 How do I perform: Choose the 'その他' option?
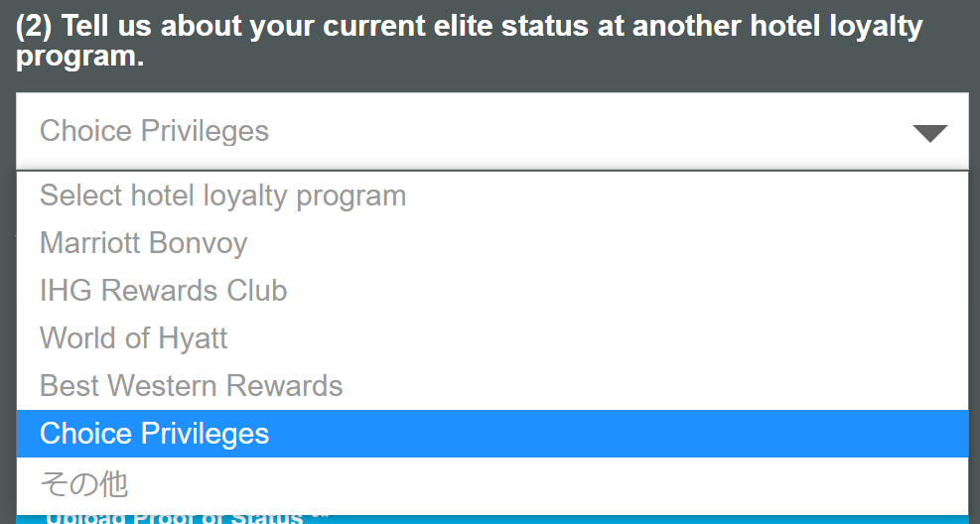(83, 482)
